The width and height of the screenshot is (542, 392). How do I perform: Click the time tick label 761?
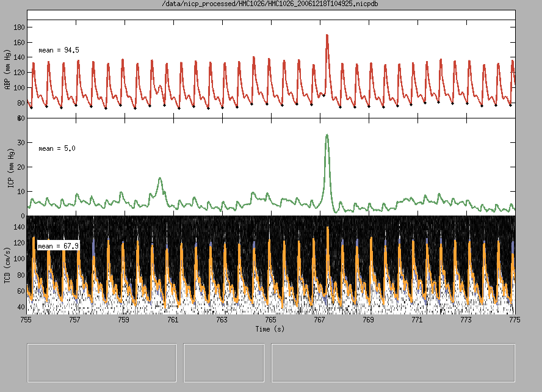click(x=173, y=320)
